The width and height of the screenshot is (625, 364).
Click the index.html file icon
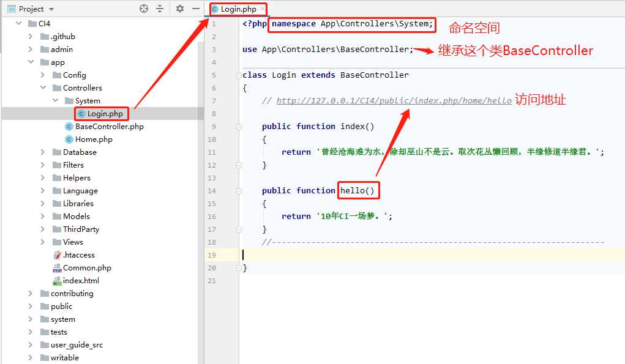coord(57,281)
